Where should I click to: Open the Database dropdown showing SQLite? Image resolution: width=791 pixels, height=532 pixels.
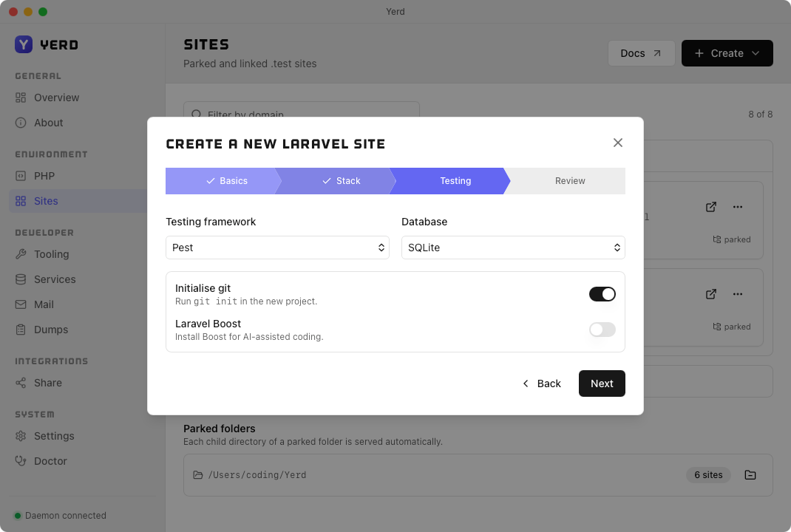point(513,248)
